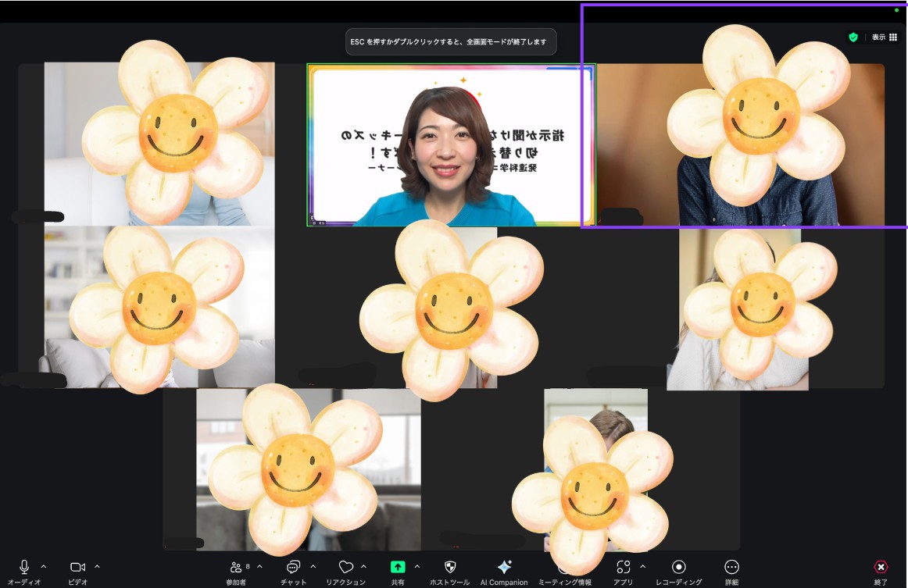The image size is (908, 588).
Task: Click the green encryption shield icon
Action: point(853,37)
